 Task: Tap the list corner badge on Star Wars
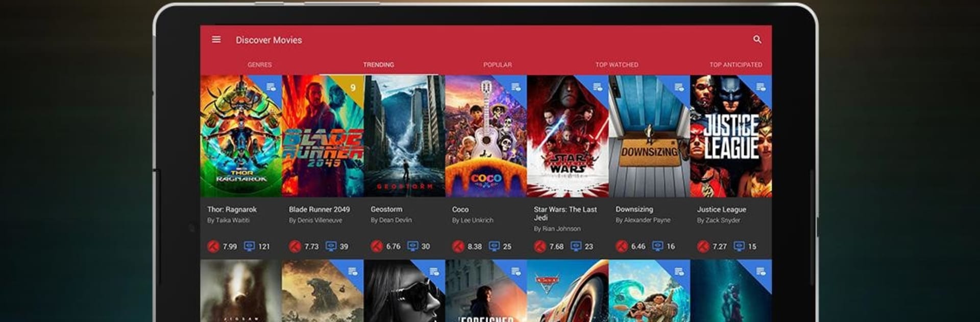(x=598, y=87)
